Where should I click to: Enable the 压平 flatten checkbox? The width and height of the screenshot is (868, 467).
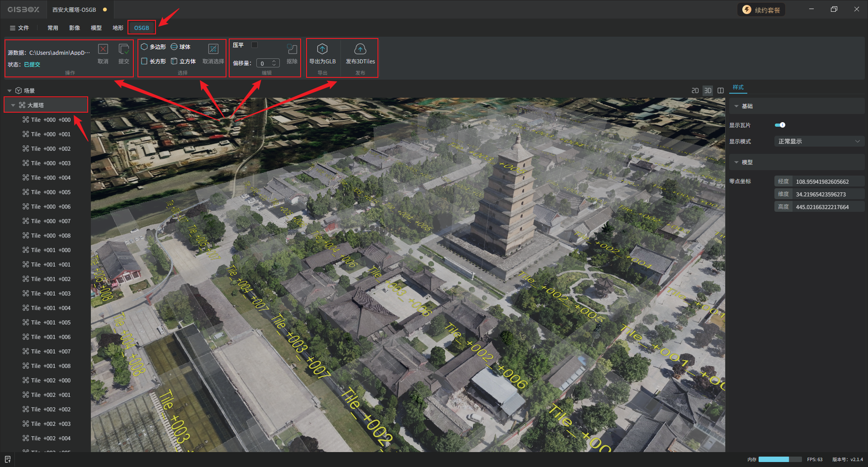[255, 45]
